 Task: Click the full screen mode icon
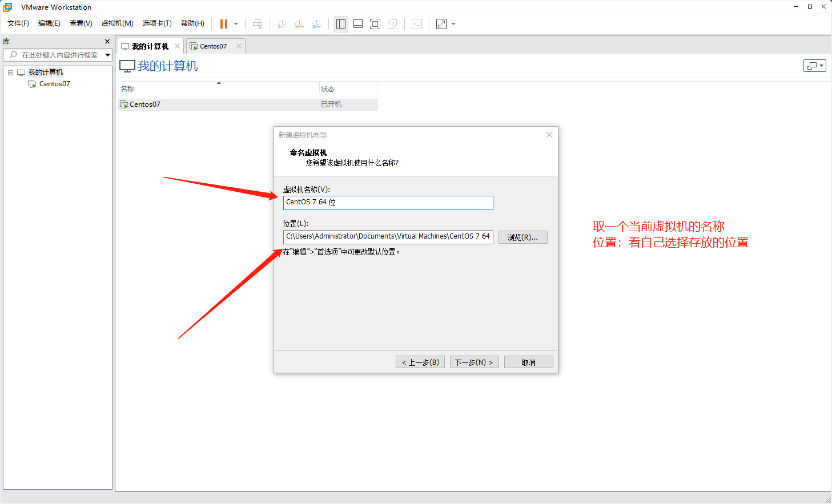coord(375,24)
